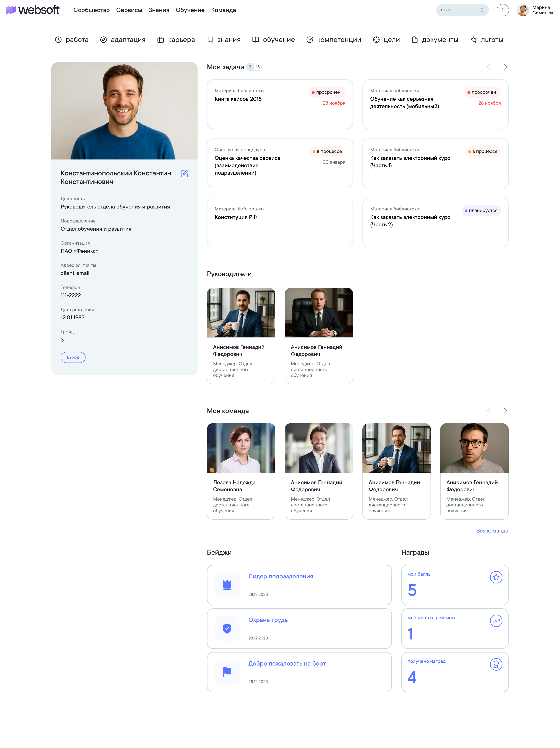Go to previous page of Мои задачи
560x748 pixels.
point(488,67)
